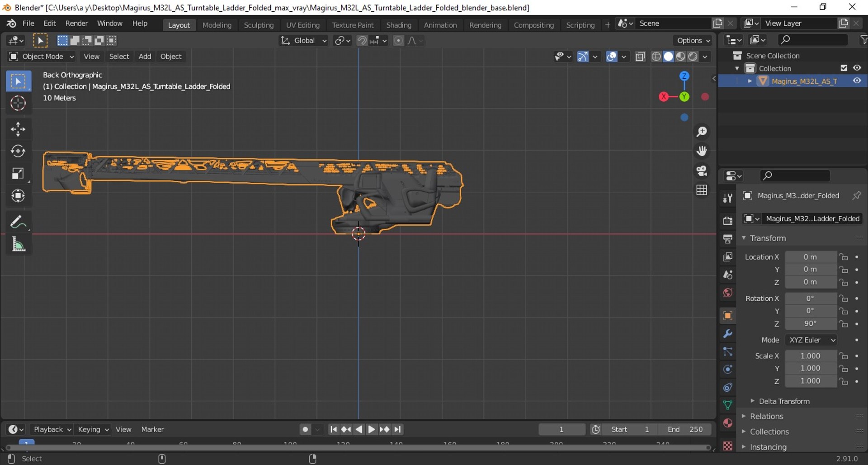Screen dimensions: 868x465
Task: Open the View Layer properties tab
Action: tap(727, 257)
